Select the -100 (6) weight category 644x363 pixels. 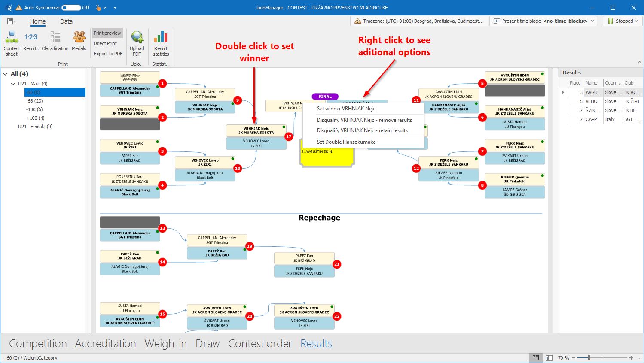(x=34, y=109)
